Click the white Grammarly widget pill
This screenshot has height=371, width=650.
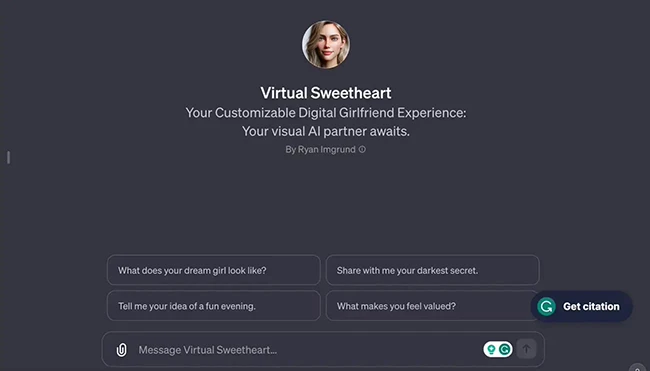tap(498, 349)
